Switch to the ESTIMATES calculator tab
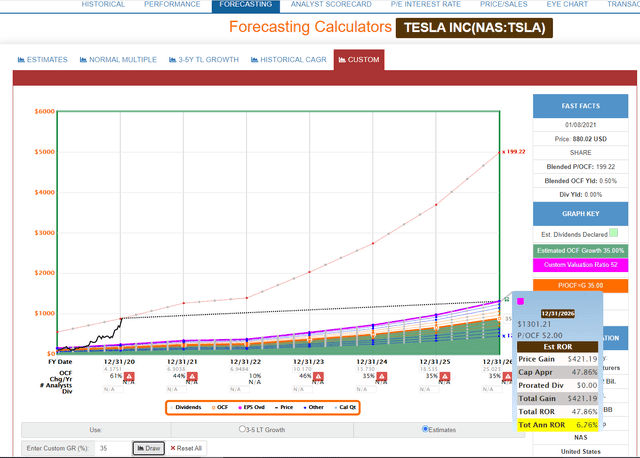 coord(42,60)
